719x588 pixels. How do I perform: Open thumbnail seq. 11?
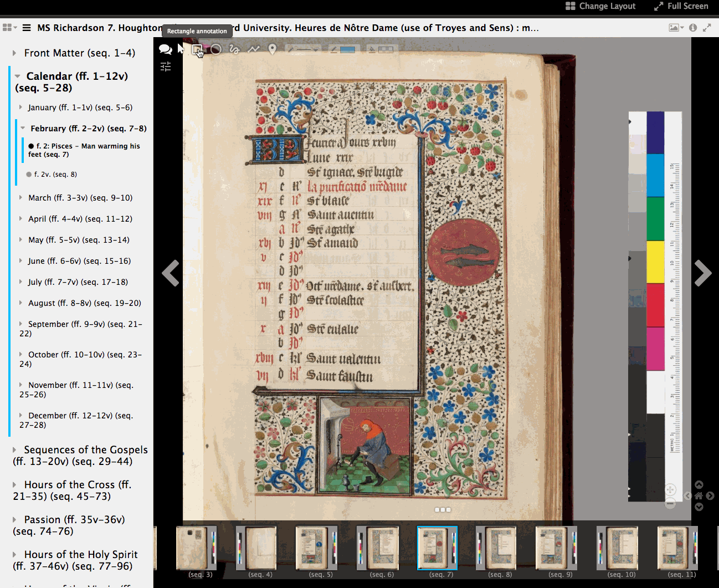[x=677, y=548]
